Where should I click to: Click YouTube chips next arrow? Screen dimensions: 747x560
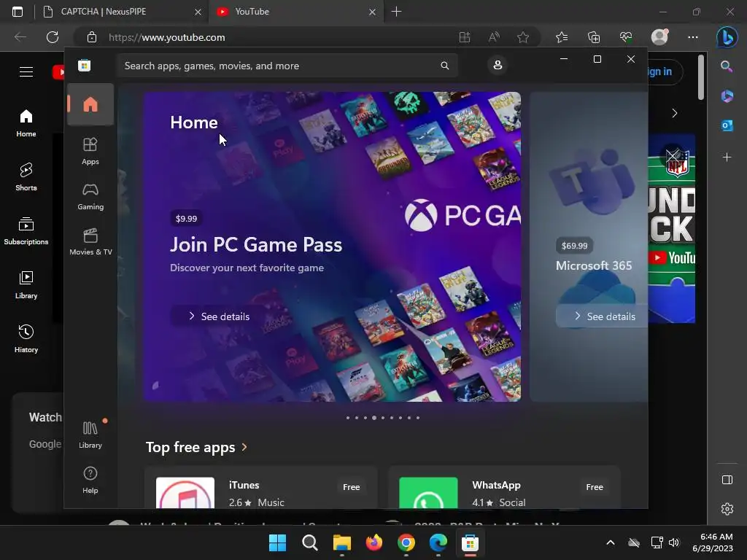pyautogui.click(x=675, y=113)
